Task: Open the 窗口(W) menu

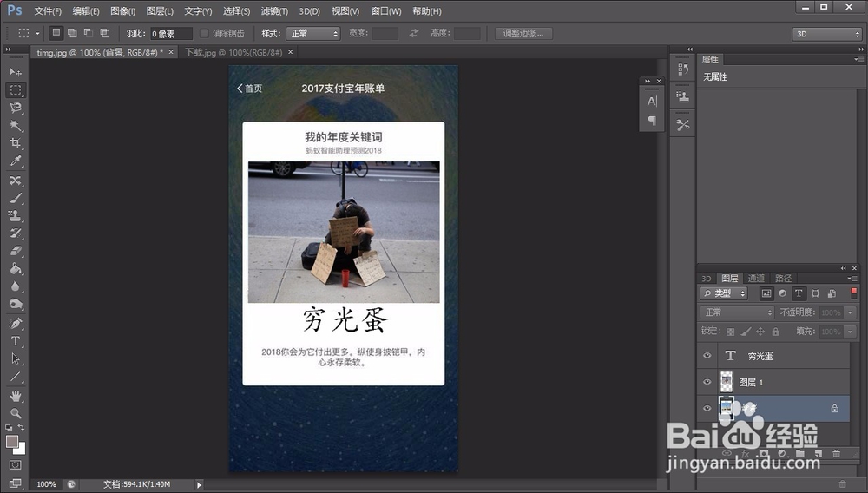Action: tap(386, 11)
